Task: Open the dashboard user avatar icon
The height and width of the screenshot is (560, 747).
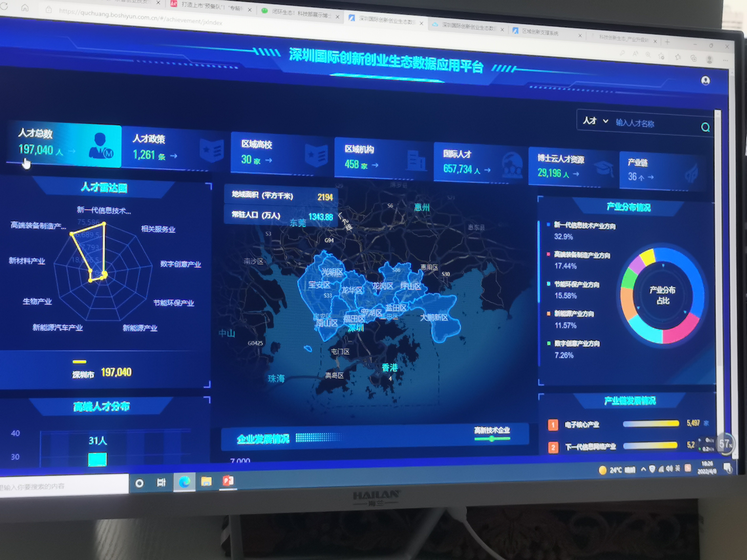Action: (x=705, y=80)
